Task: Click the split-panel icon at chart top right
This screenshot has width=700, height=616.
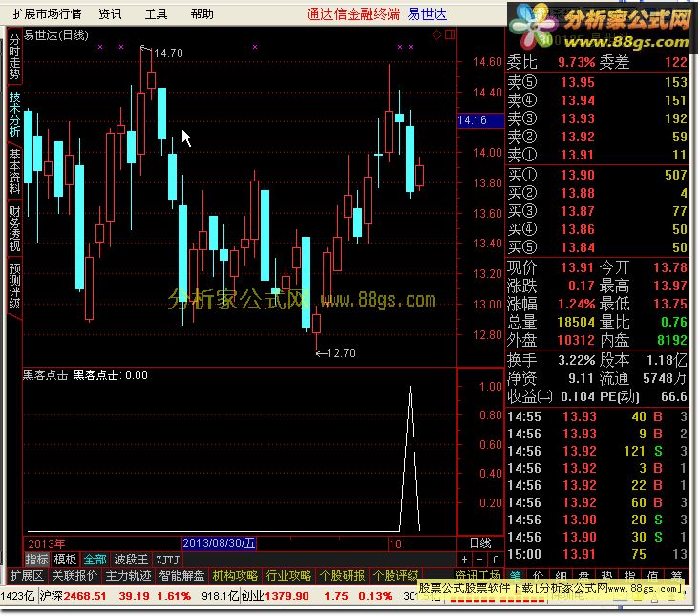Action: [x=450, y=34]
